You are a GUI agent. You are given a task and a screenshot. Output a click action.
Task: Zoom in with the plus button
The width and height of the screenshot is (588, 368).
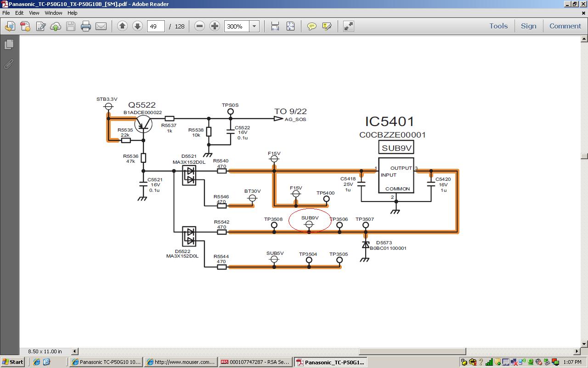click(x=215, y=26)
